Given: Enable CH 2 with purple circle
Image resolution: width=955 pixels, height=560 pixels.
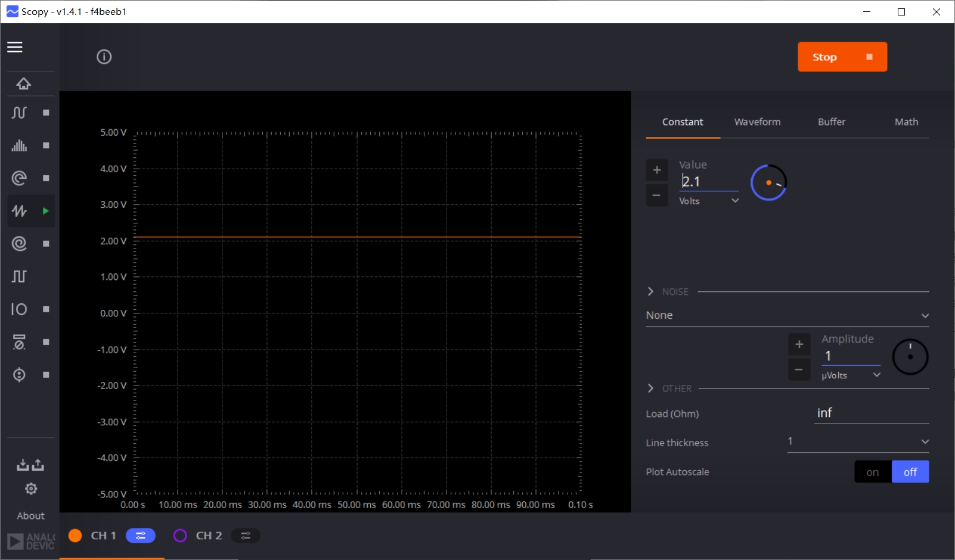Looking at the screenshot, I should 180,536.
